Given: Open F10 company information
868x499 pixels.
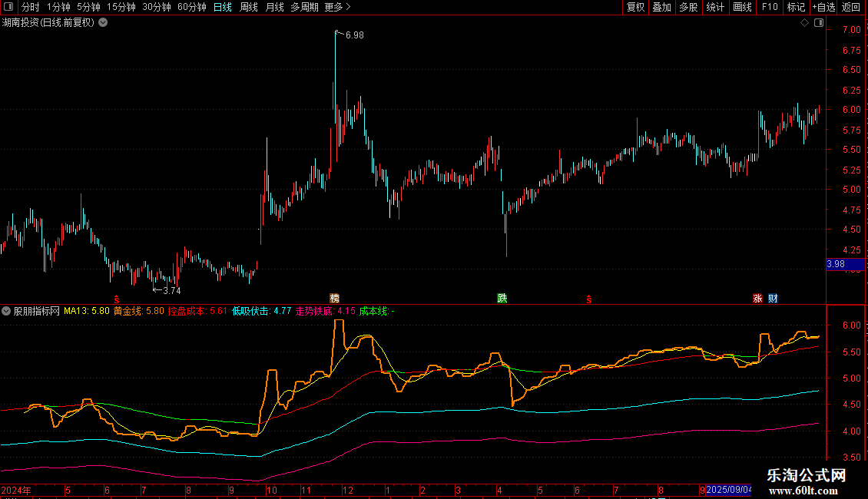Looking at the screenshot, I should click(770, 7).
